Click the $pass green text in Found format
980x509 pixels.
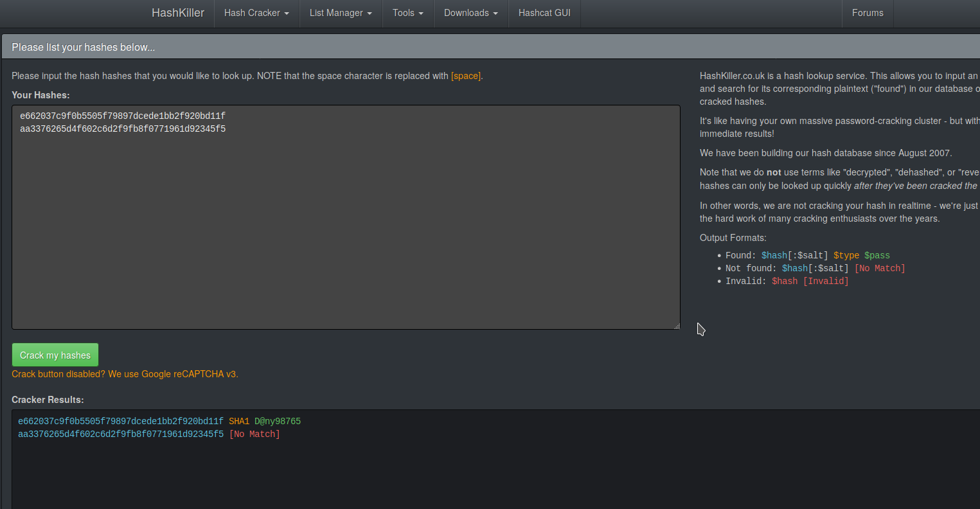coord(877,255)
